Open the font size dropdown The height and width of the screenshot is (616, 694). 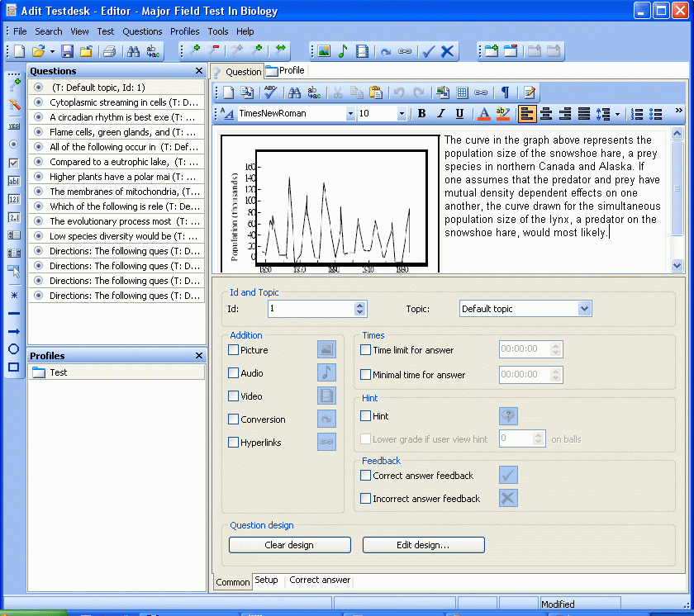pyautogui.click(x=402, y=114)
